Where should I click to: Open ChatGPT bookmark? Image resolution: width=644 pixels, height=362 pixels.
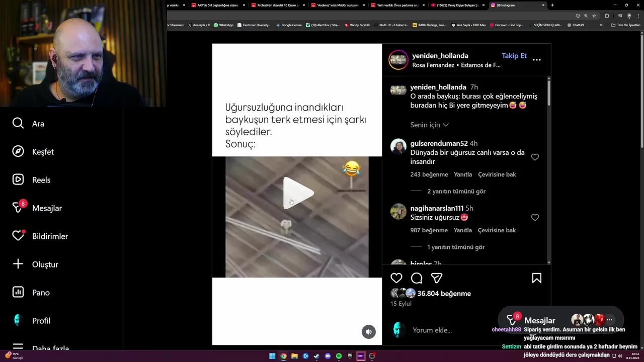click(x=576, y=25)
